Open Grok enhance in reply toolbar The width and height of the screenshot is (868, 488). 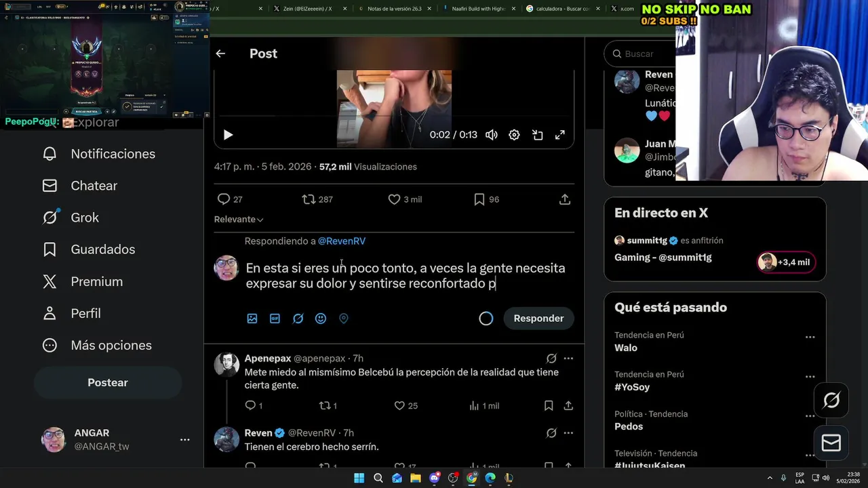tap(298, 319)
